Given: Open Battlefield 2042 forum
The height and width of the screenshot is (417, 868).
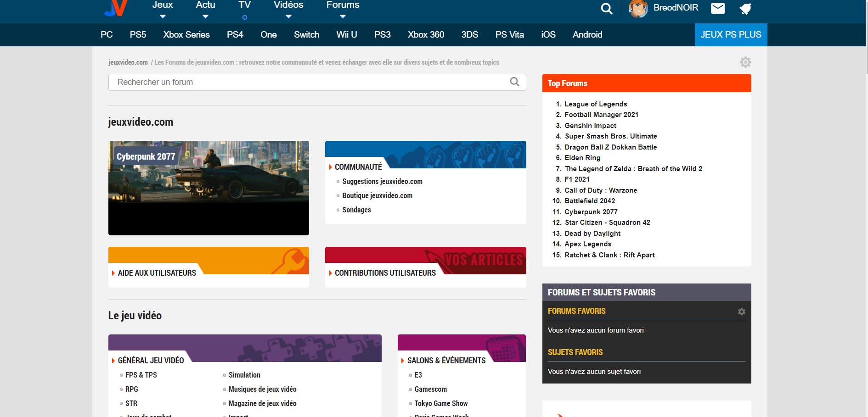Looking at the screenshot, I should [x=590, y=201].
